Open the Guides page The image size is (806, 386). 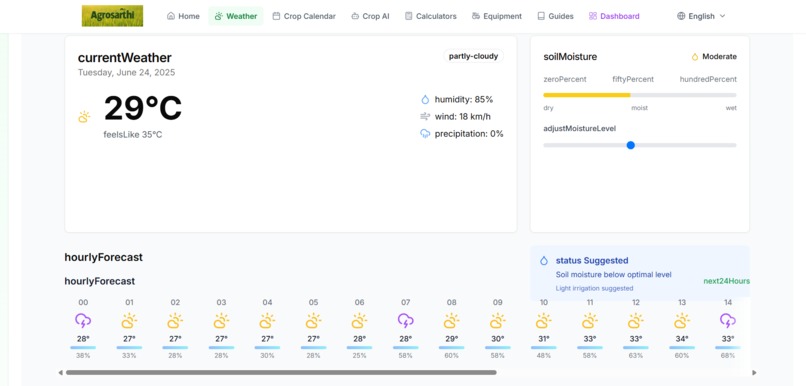[555, 16]
